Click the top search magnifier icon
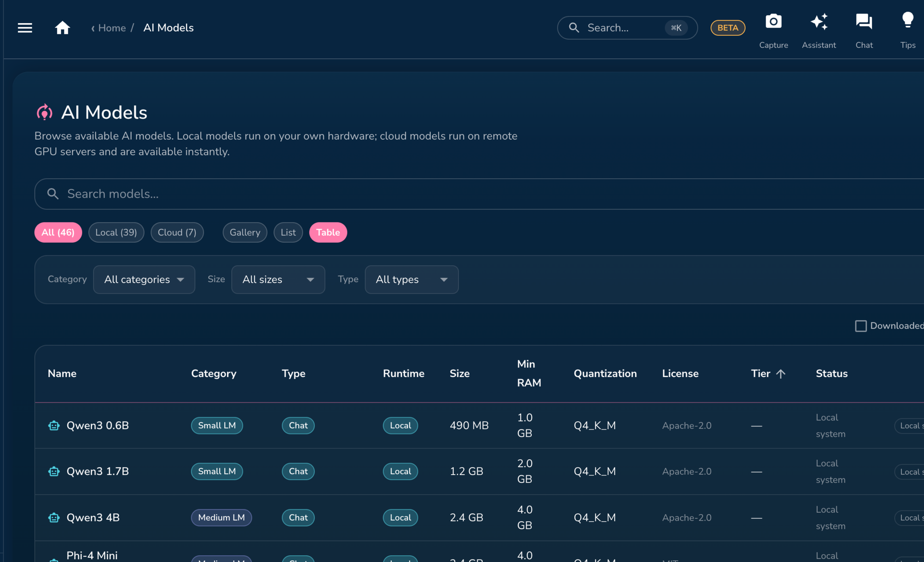924x562 pixels. 574,28
